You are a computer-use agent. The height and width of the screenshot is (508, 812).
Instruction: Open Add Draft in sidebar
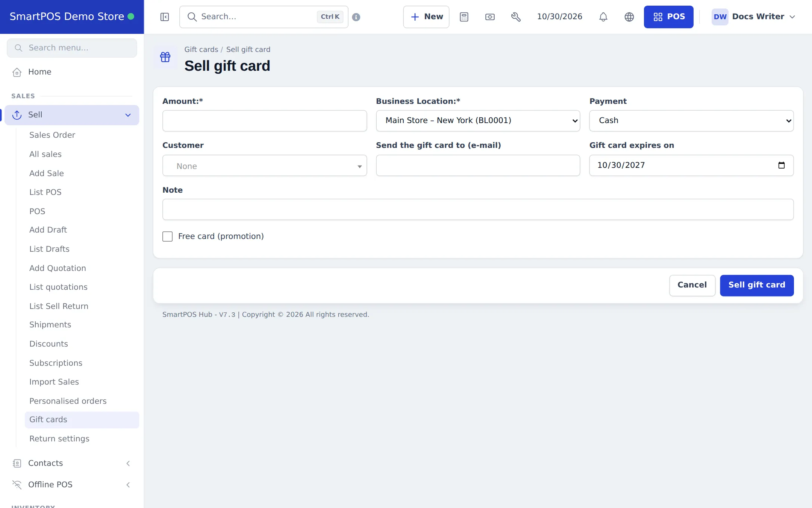(x=48, y=230)
